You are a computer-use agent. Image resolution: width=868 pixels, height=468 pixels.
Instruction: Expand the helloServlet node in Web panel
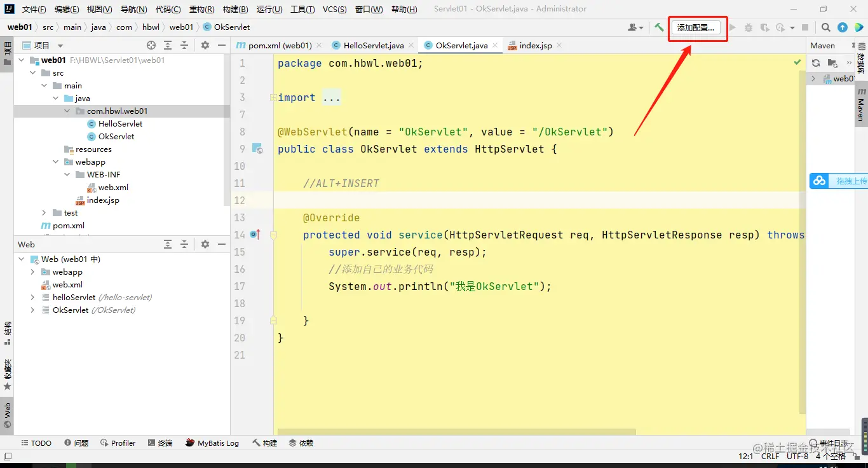click(x=33, y=298)
